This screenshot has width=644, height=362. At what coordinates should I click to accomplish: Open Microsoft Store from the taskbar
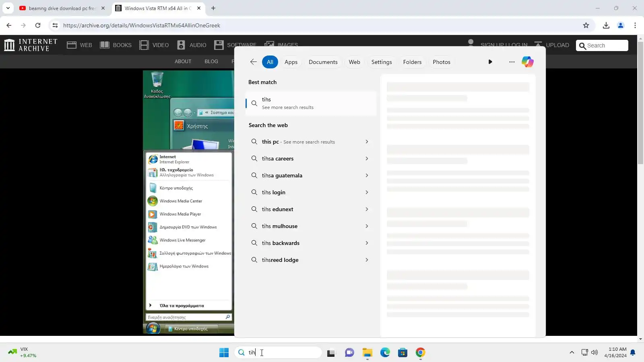pyautogui.click(x=403, y=353)
